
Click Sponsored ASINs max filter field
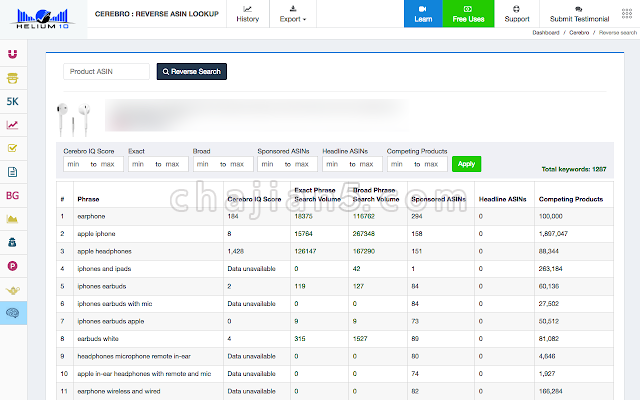(303, 164)
